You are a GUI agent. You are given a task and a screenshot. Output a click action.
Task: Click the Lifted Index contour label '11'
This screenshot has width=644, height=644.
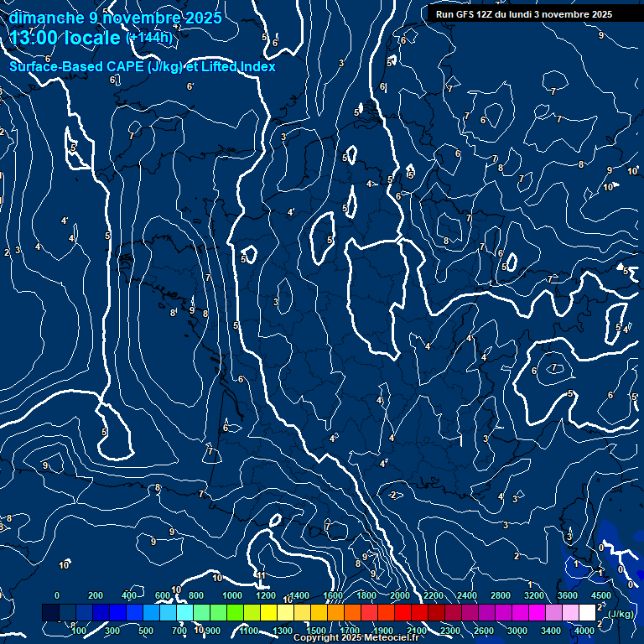[x=262, y=575]
